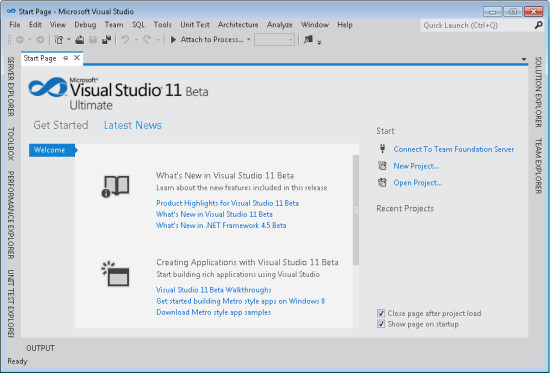This screenshot has width=550, height=373.
Task: Click the Visual Studio infinity logo in title bar
Action: (11, 11)
